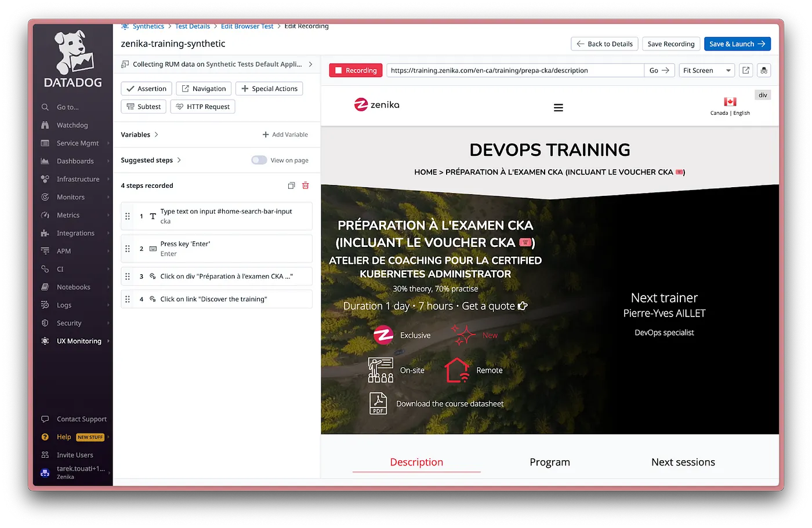Switch to the Program tab
The height and width of the screenshot is (528, 812).
click(550, 462)
